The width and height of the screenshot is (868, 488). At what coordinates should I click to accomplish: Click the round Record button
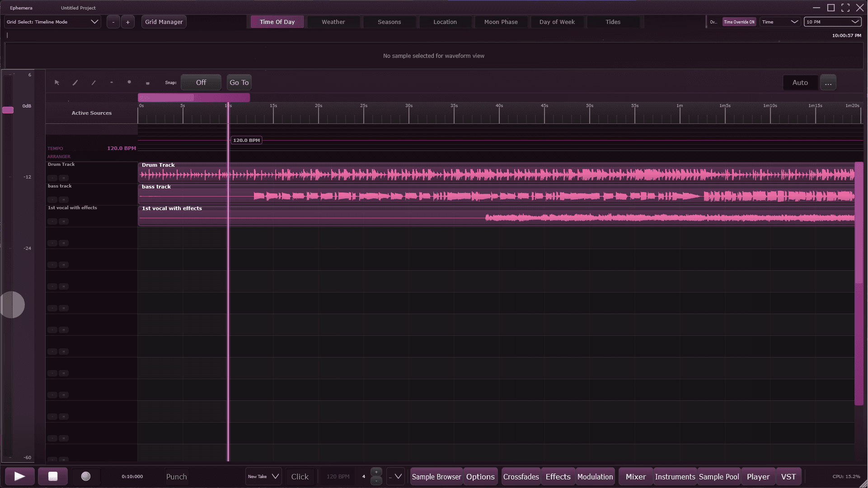tap(86, 476)
